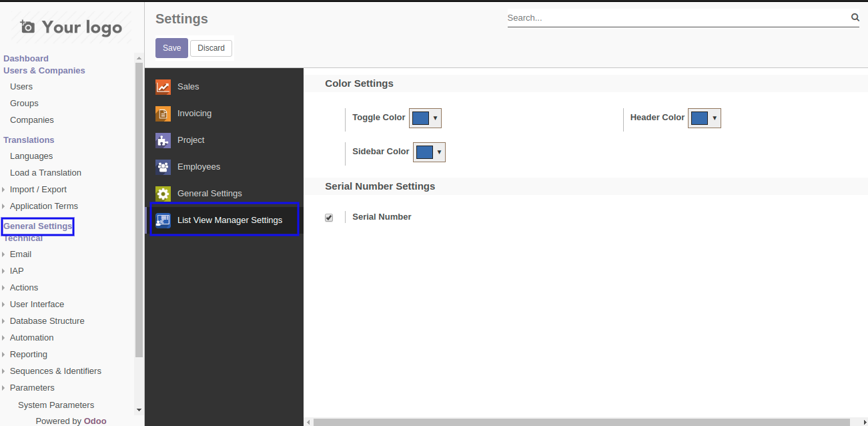Click the Employees people icon
868x426 pixels.
coord(163,167)
